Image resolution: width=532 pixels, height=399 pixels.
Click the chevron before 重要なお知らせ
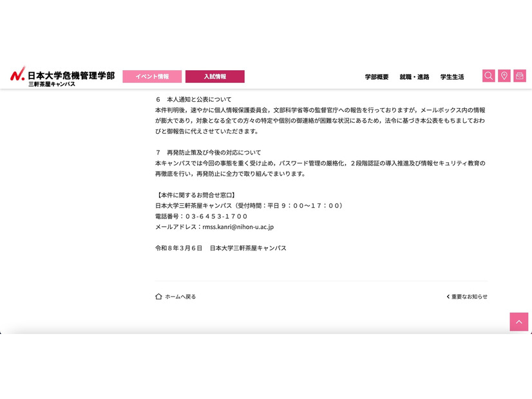448,297
